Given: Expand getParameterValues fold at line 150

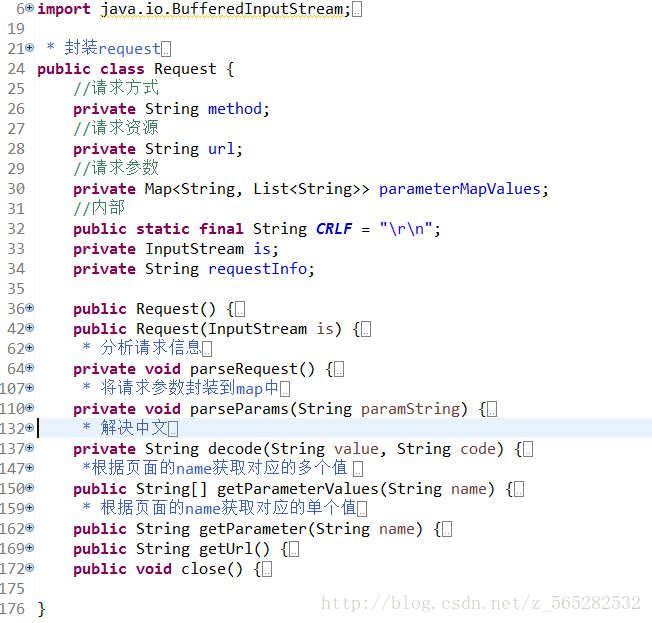Looking at the screenshot, I should (x=30, y=487).
